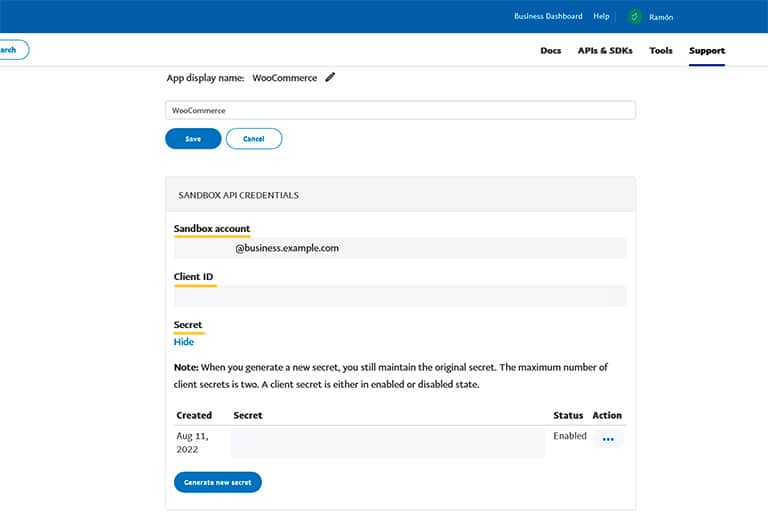Click the 'Action' column header
Viewport: 768px width, 512px height.
point(607,415)
